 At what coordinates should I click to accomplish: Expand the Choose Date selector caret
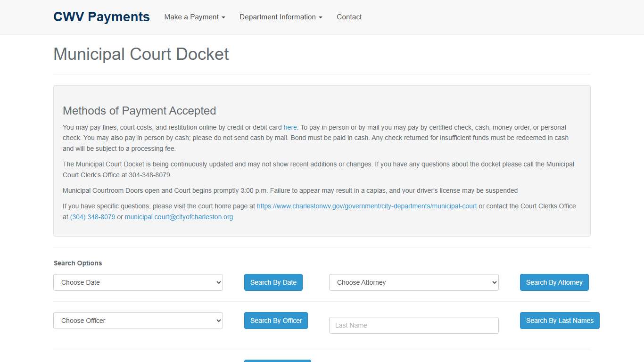point(218,282)
